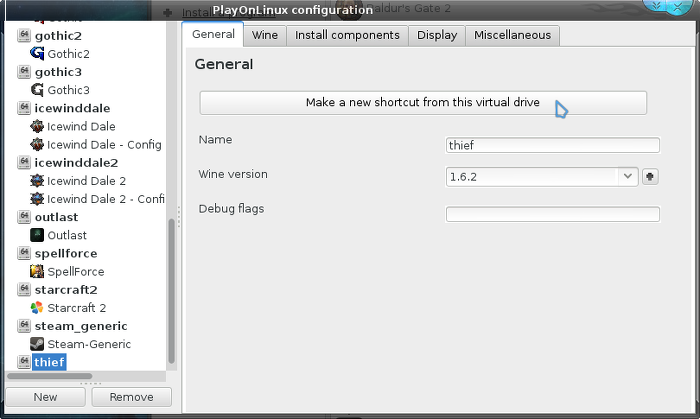Click the horizontal scrollbar under drive list

pos(50,376)
